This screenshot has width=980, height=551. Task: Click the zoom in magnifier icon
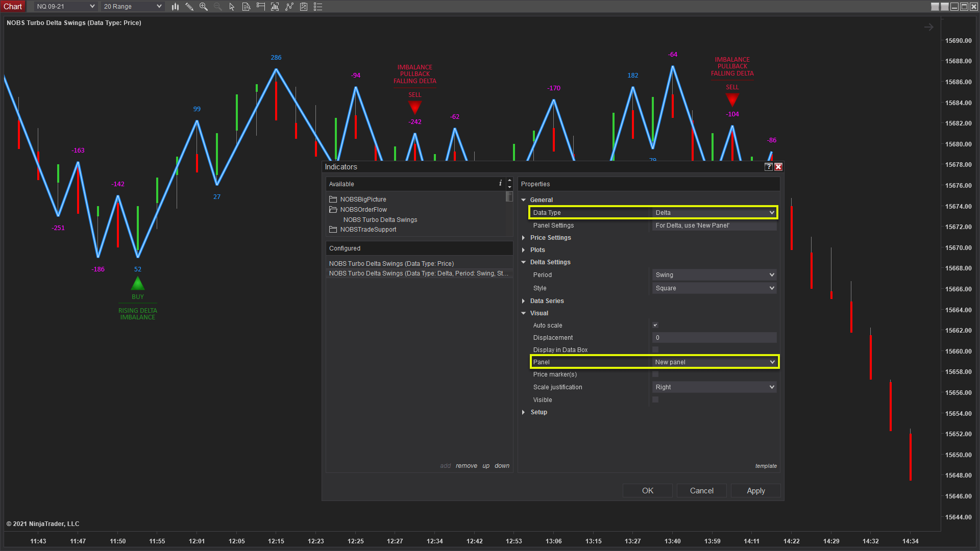click(204, 7)
